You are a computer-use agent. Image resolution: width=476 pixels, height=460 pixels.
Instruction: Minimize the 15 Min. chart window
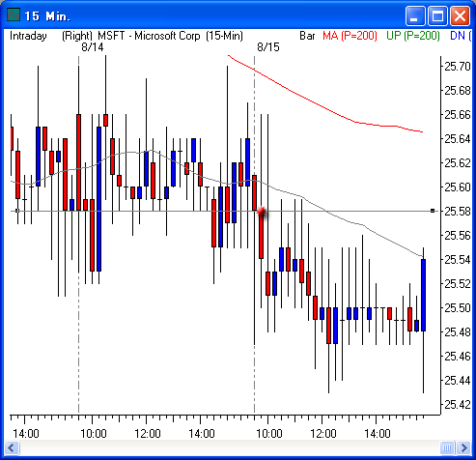pos(414,15)
